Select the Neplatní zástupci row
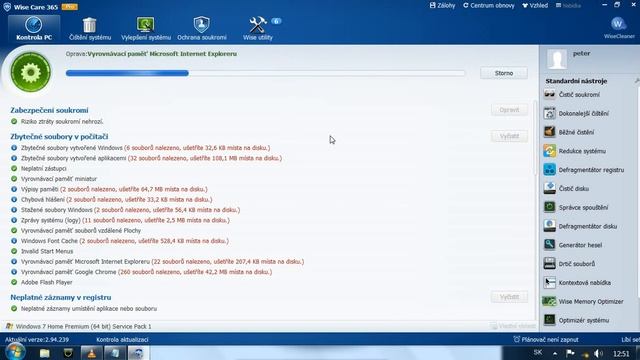The width and height of the screenshot is (640, 360). (39, 168)
